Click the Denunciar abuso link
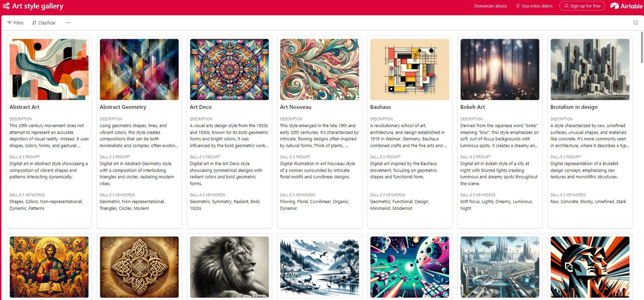Screen dimensions: 644x300 [491, 6]
